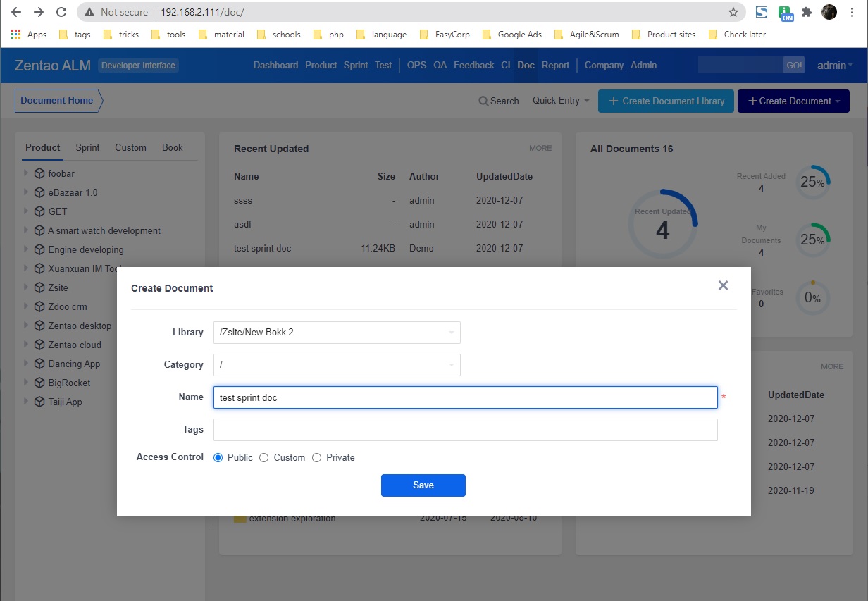Click the Create Document Library button
Viewport: 868px width, 601px height.
pos(666,101)
